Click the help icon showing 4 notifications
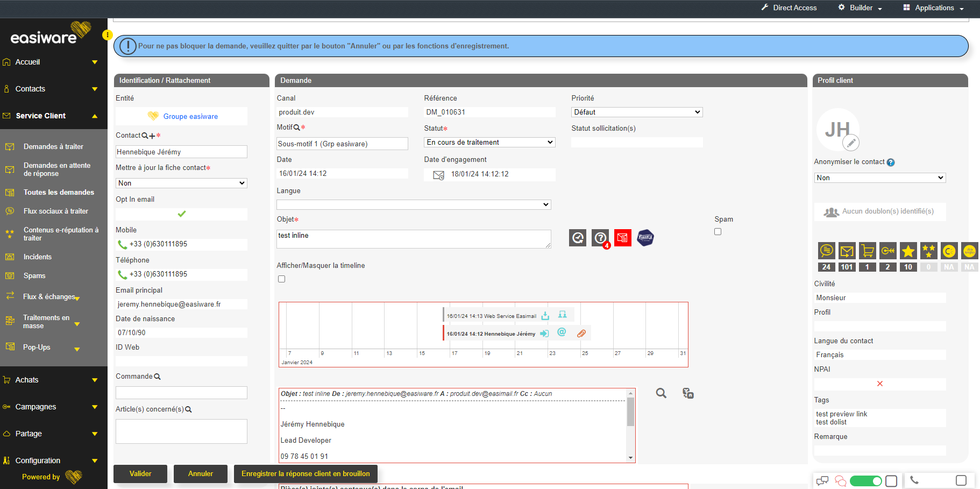Viewport: 980px width, 489px height. [600, 237]
